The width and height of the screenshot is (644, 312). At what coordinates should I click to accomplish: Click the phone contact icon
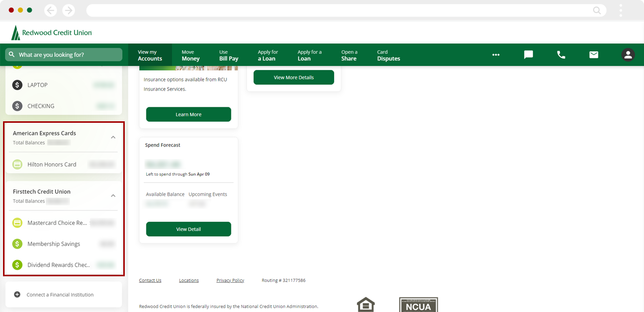561,55
